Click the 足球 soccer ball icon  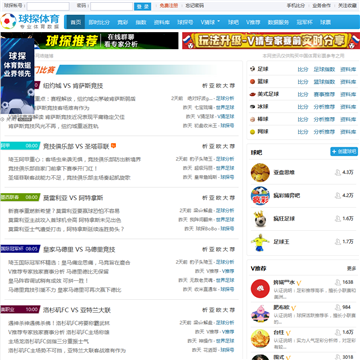pos(252,69)
